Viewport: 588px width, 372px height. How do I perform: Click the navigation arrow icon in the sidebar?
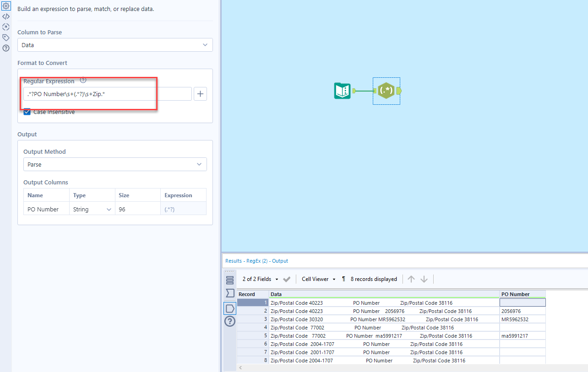point(6,27)
